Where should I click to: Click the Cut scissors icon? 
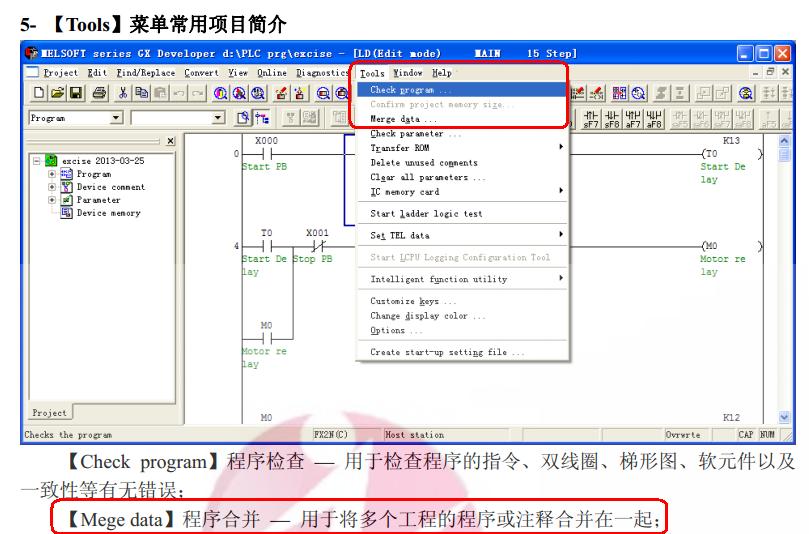121,93
